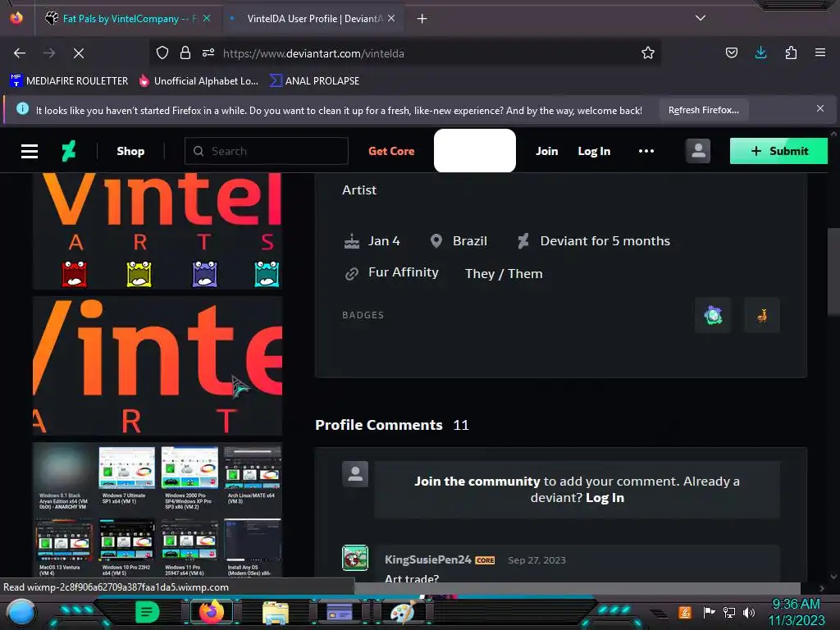Go back with the browser back arrow

tap(20, 53)
